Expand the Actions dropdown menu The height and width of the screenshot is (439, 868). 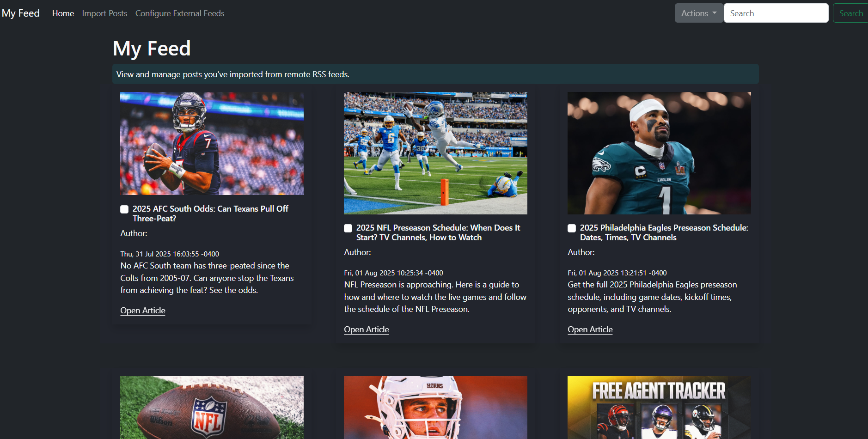tap(698, 13)
